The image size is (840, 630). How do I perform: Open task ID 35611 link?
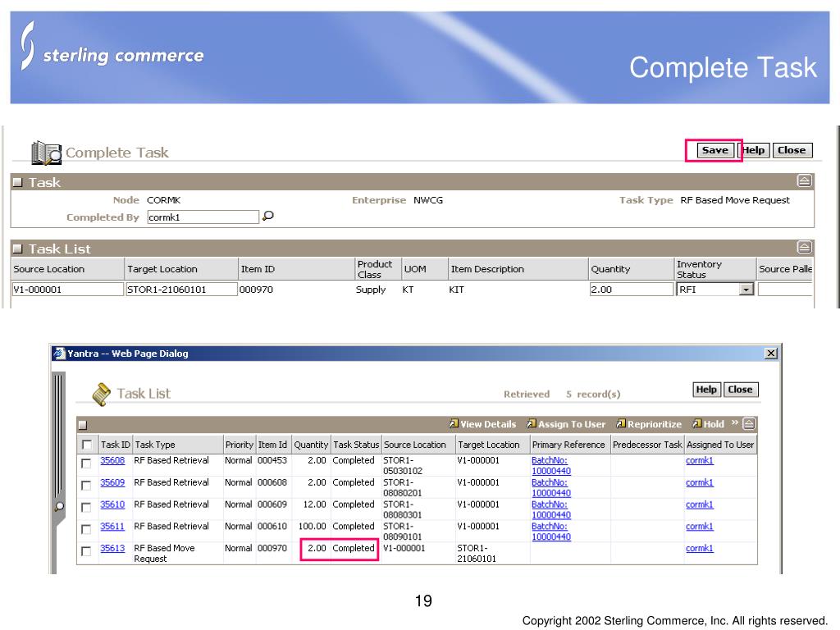point(112,526)
